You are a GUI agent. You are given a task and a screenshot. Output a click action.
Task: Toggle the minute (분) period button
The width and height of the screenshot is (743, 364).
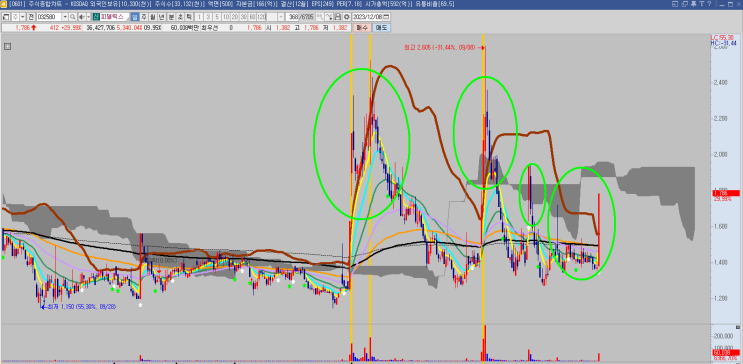172,17
